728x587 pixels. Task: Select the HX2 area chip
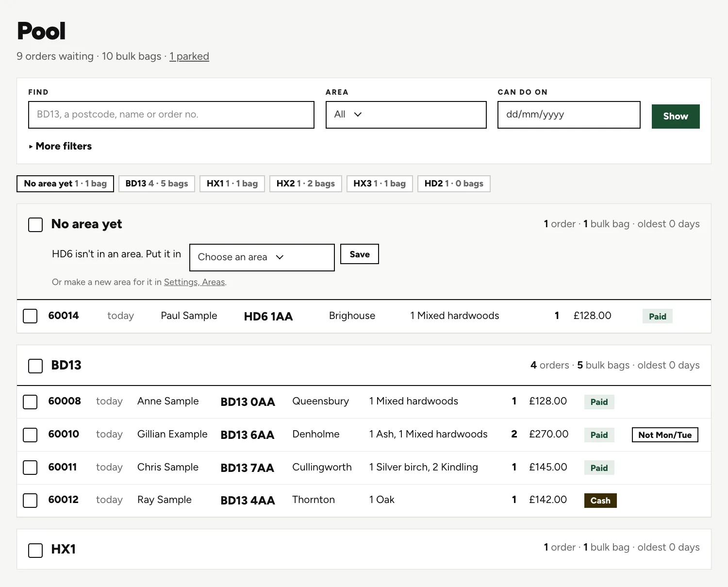pos(306,184)
